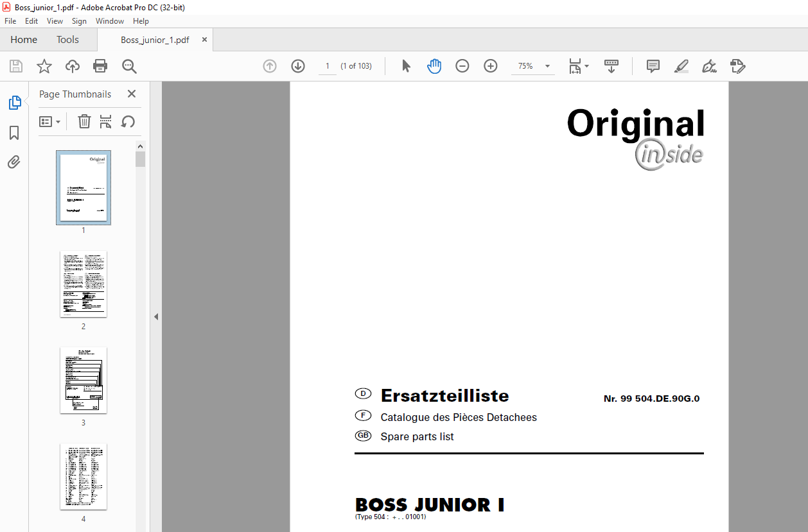Screen dimensions: 808x532
Task: Add the file to starred with star icon
Action: pos(44,66)
